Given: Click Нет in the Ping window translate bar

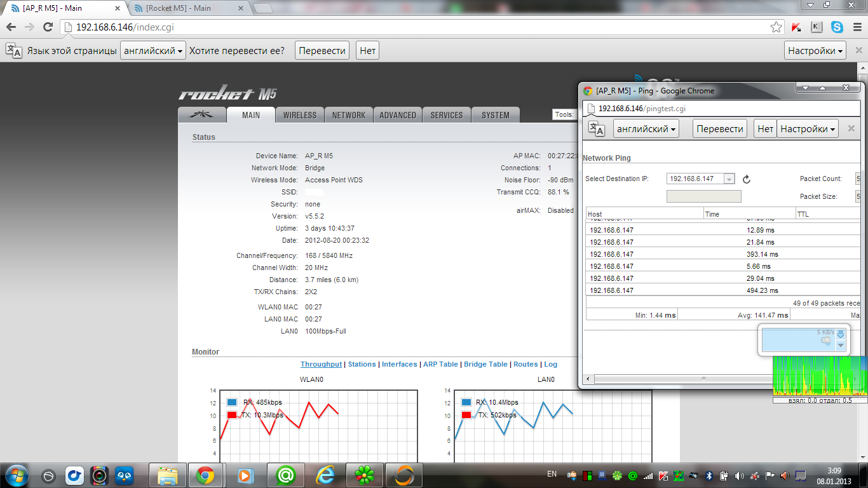Looking at the screenshot, I should tap(765, 129).
